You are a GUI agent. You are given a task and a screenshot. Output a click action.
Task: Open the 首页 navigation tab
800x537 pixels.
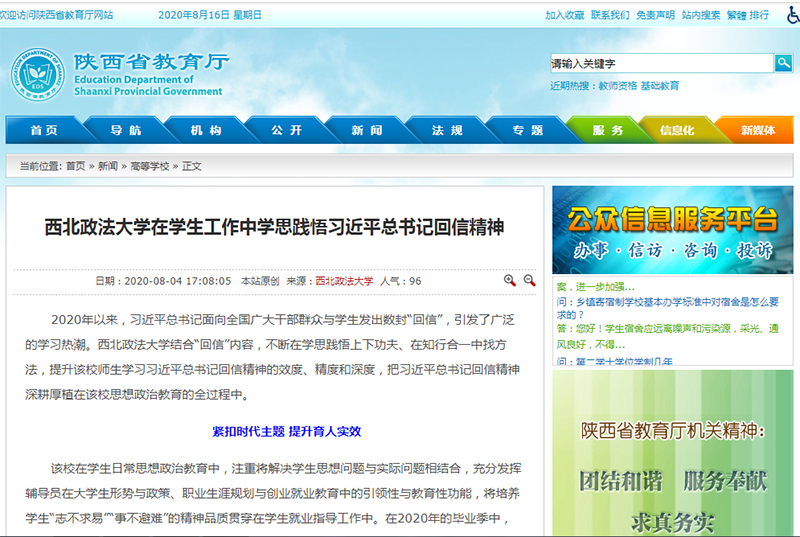coord(44,131)
